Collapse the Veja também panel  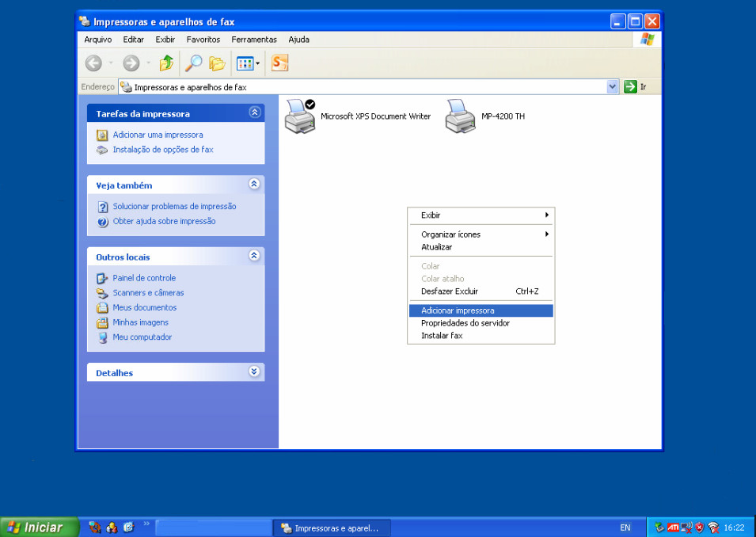pyautogui.click(x=254, y=185)
